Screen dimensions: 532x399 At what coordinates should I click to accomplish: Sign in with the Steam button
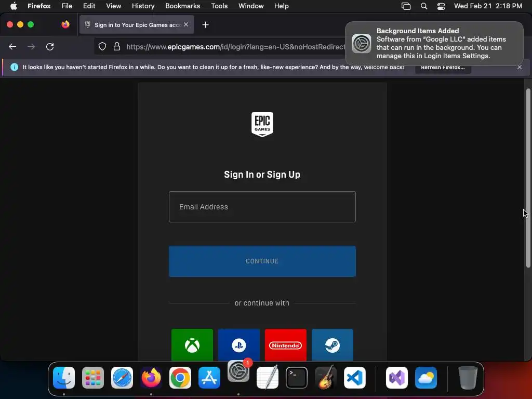click(332, 345)
